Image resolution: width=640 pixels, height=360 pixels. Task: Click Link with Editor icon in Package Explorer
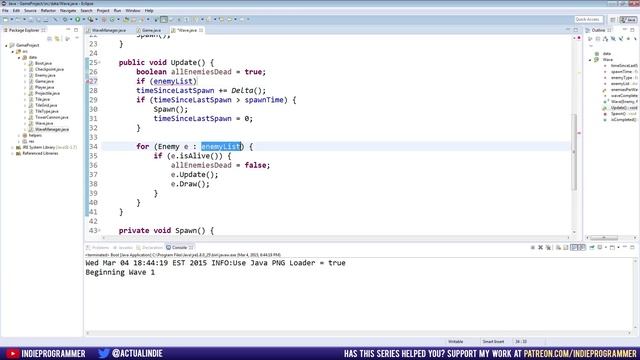coord(57,38)
